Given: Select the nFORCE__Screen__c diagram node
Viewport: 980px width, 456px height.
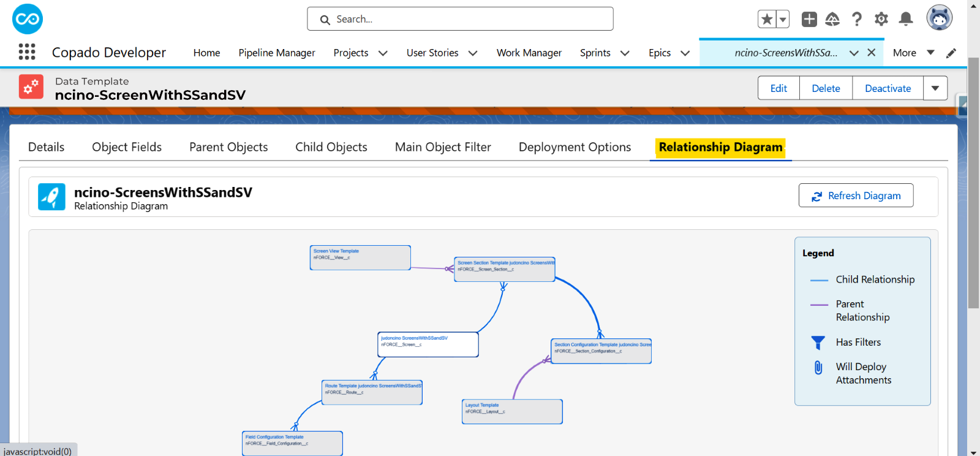Looking at the screenshot, I should click(x=428, y=344).
